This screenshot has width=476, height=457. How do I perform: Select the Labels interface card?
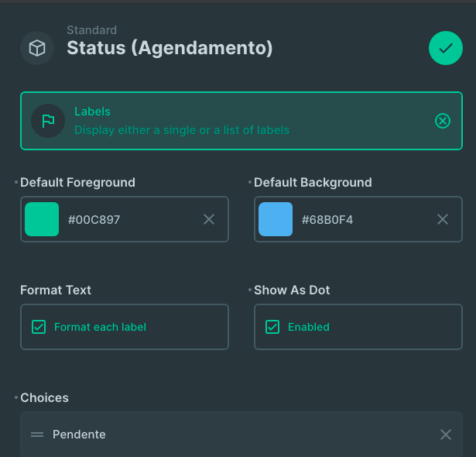coord(241,121)
